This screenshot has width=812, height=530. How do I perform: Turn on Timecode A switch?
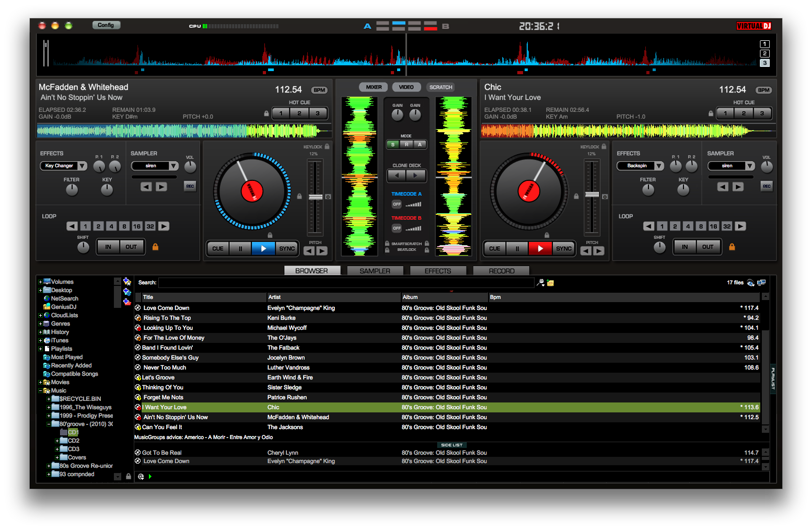tap(397, 204)
